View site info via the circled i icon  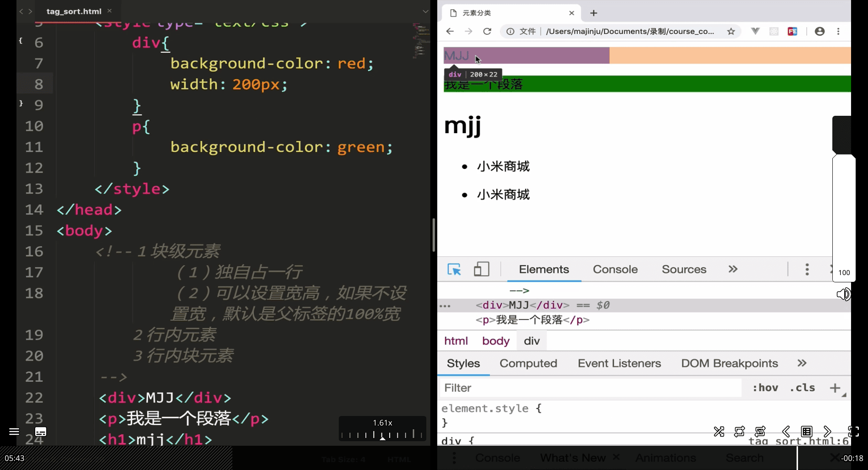[x=510, y=31]
